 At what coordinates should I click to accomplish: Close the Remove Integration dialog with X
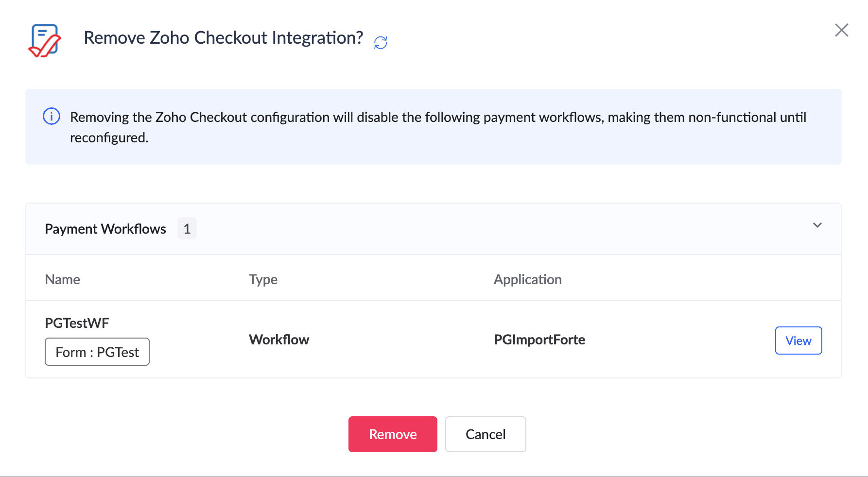click(x=841, y=30)
